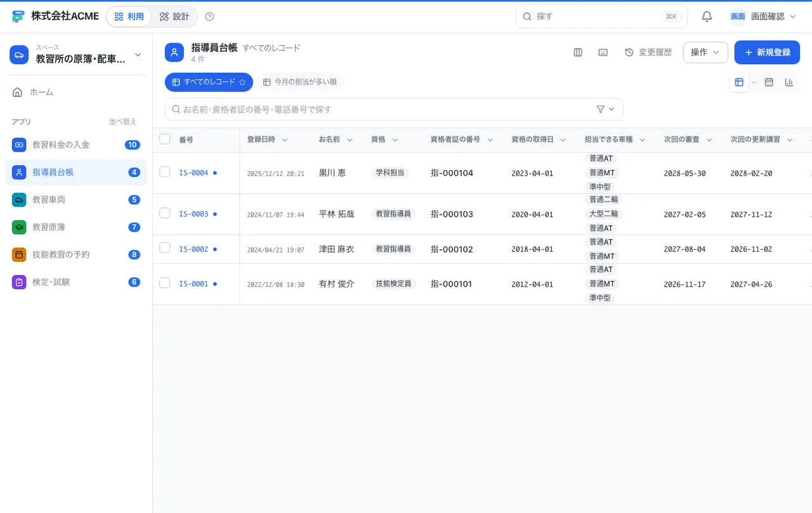Click the column layout icon beside 変更履歴

(578, 53)
